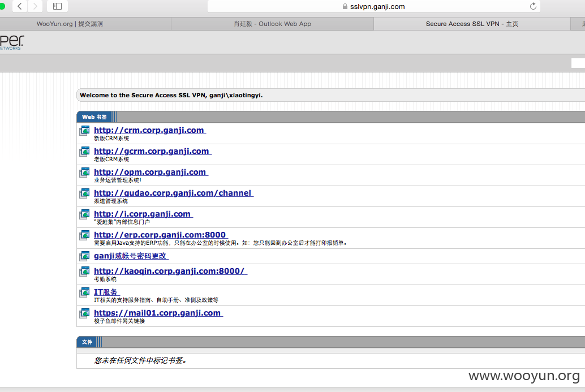Image resolution: width=585 pixels, height=392 pixels.
Task: Click the description “爱赶集”内部信息门户
Action: point(122,222)
